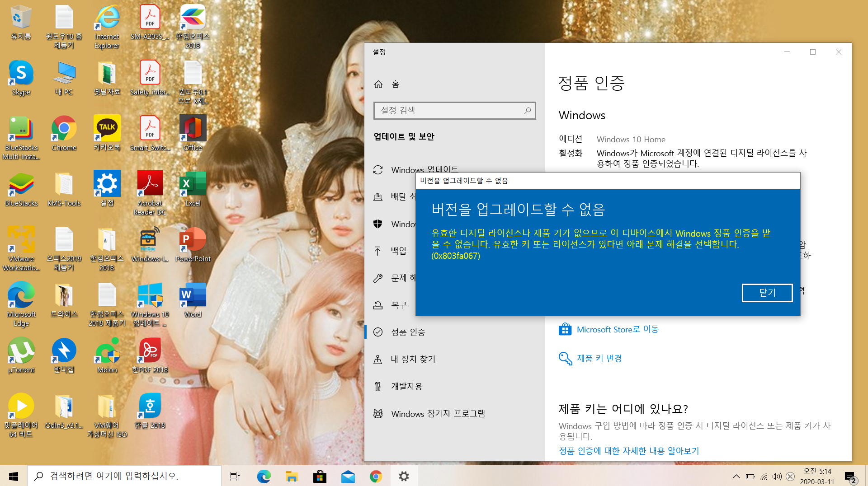Open the KakaoTalk desktop shortcut
The height and width of the screenshot is (486, 868).
(x=107, y=133)
